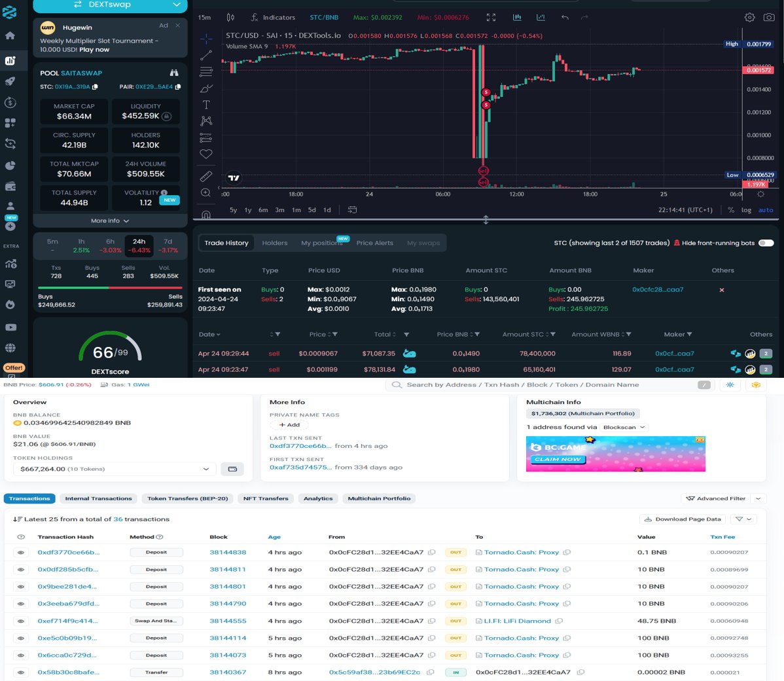Viewport: 784px width, 681px height.
Task: Open the filter funnel dropdown near Download
Action: (743, 519)
